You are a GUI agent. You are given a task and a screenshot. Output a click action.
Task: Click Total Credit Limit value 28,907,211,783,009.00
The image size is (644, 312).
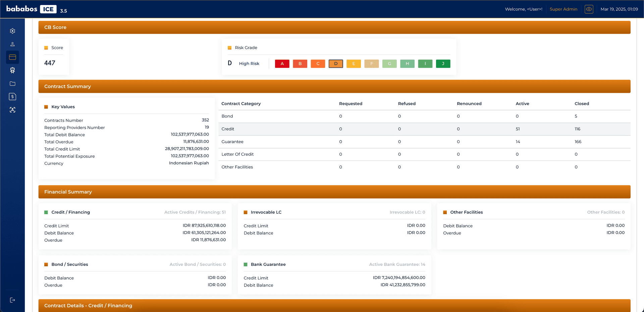click(x=187, y=148)
